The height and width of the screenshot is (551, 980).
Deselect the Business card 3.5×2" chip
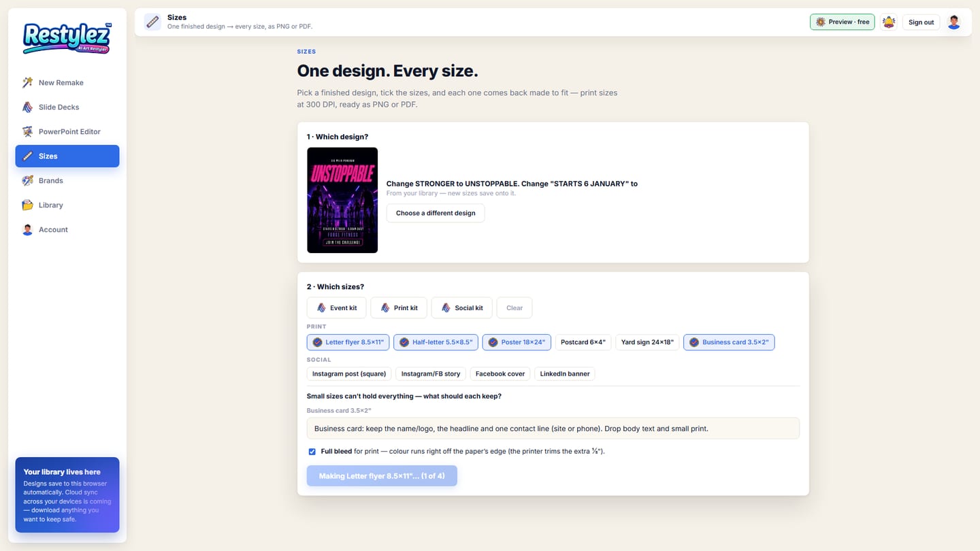[729, 342]
